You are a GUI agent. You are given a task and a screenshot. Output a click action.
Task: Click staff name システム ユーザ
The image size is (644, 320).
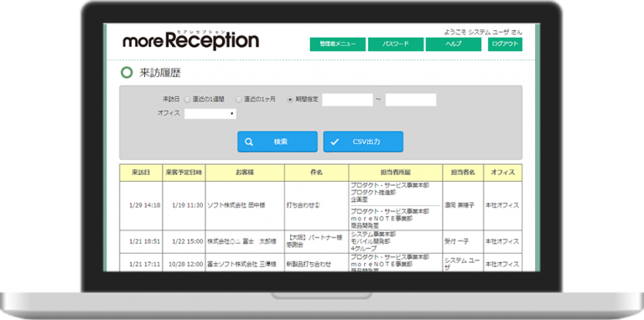(x=462, y=264)
